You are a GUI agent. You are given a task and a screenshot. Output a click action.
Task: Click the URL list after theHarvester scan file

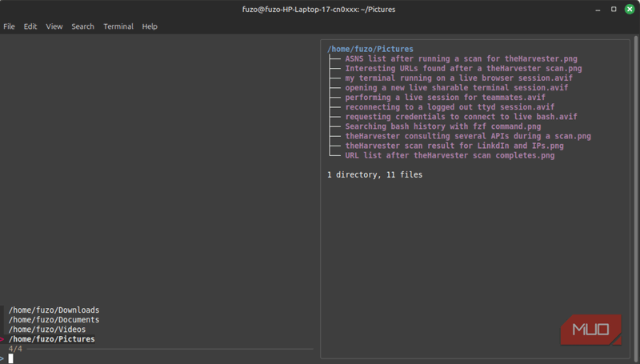[x=450, y=155]
